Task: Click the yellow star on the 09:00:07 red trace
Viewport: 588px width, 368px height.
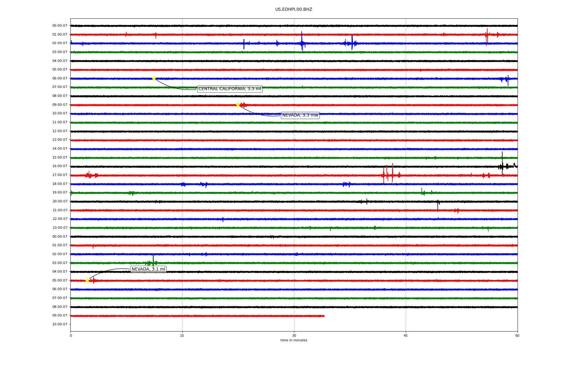Action: pos(238,105)
